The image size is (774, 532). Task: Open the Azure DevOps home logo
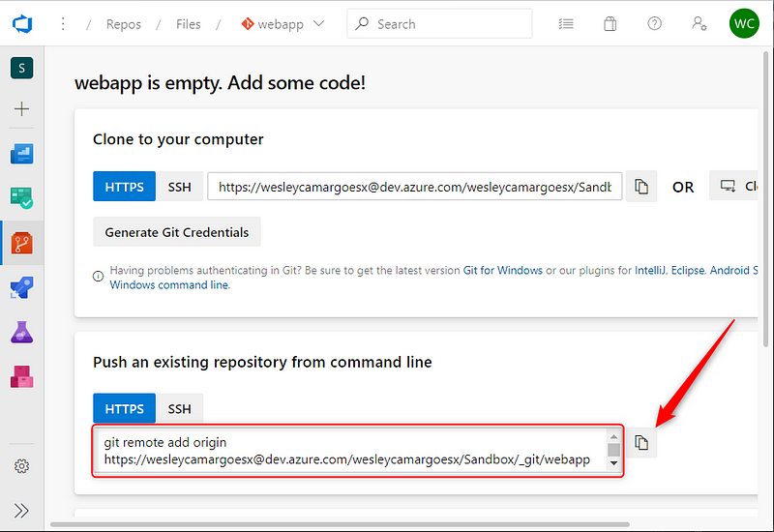pos(22,24)
